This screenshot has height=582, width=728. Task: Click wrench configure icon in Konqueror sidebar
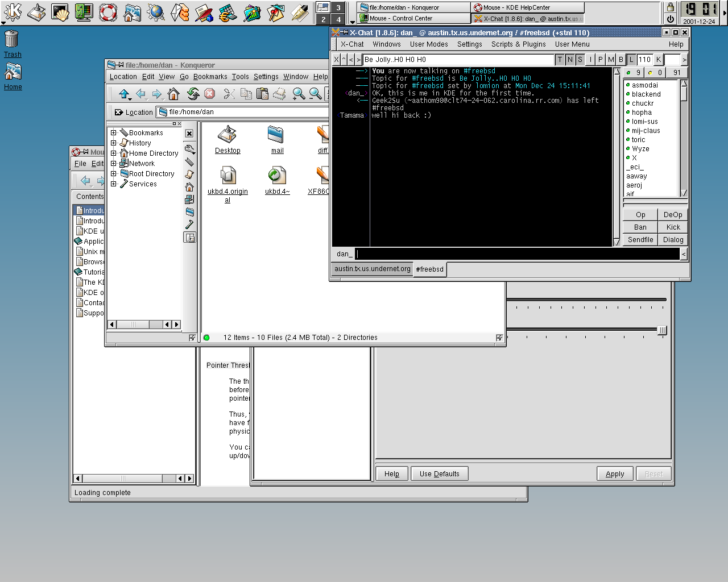pyautogui.click(x=189, y=149)
